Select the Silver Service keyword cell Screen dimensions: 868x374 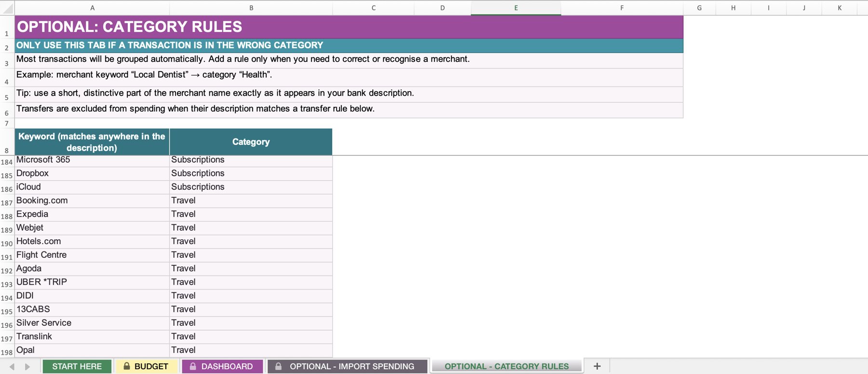(x=92, y=323)
